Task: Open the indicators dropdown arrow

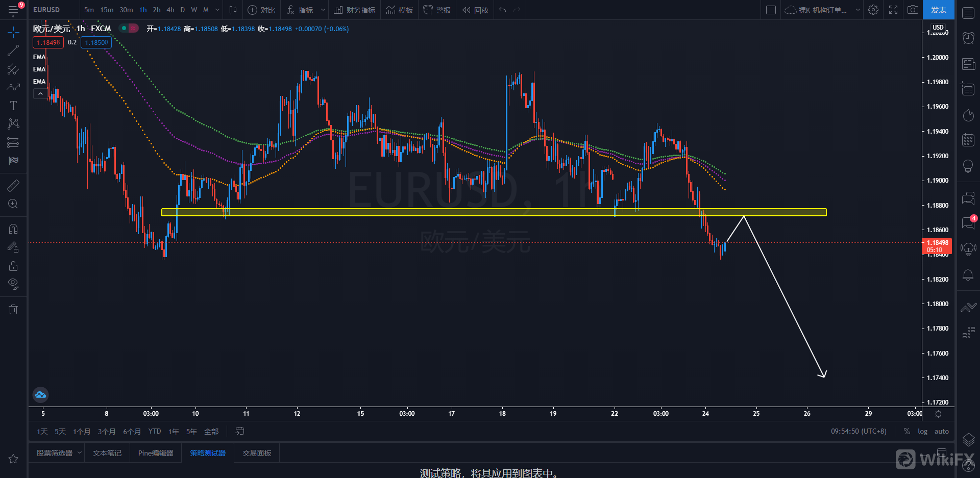Action: click(x=323, y=10)
